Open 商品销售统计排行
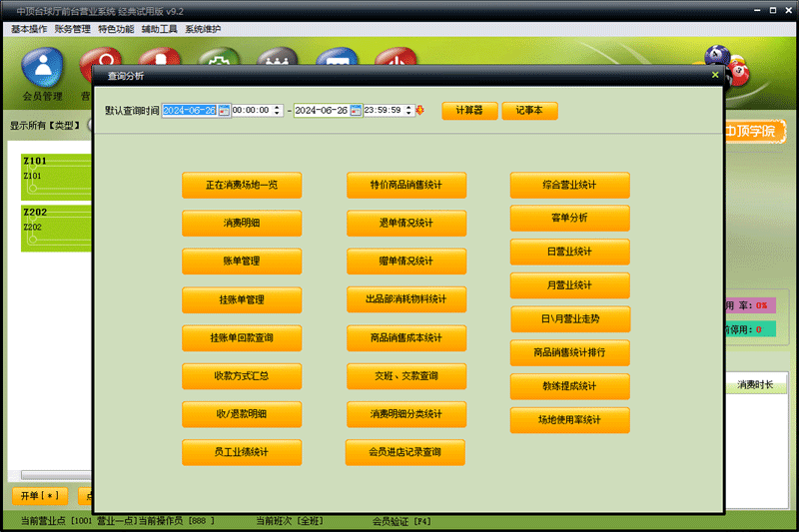The image size is (799, 532). click(569, 352)
